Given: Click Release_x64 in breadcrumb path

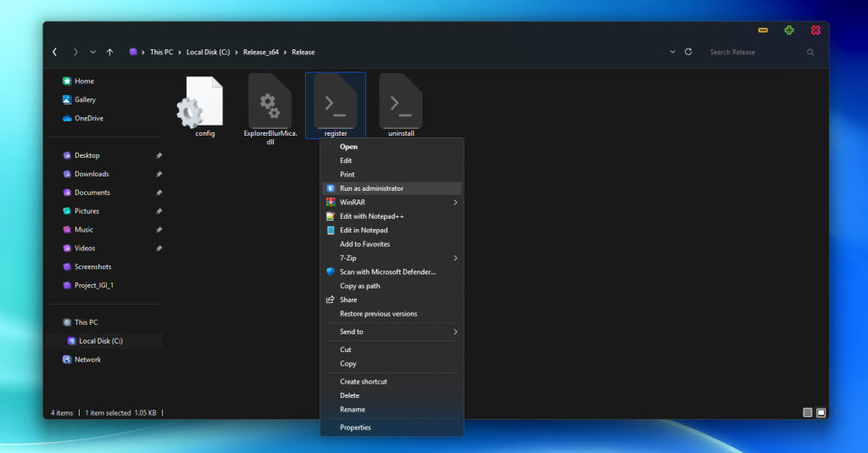Looking at the screenshot, I should pos(259,52).
